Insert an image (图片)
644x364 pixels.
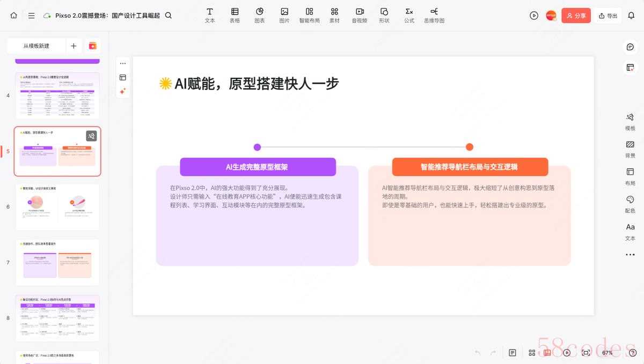284,16
